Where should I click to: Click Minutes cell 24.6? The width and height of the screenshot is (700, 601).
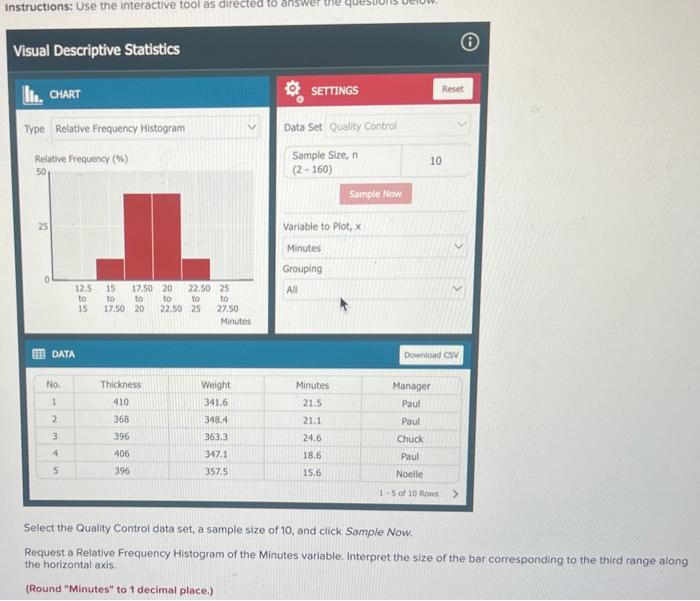click(x=312, y=438)
